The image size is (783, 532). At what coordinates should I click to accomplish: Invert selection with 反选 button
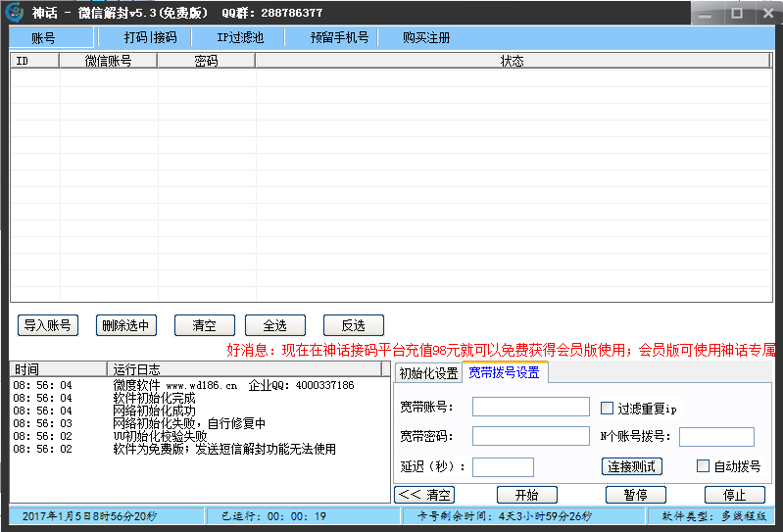(354, 325)
